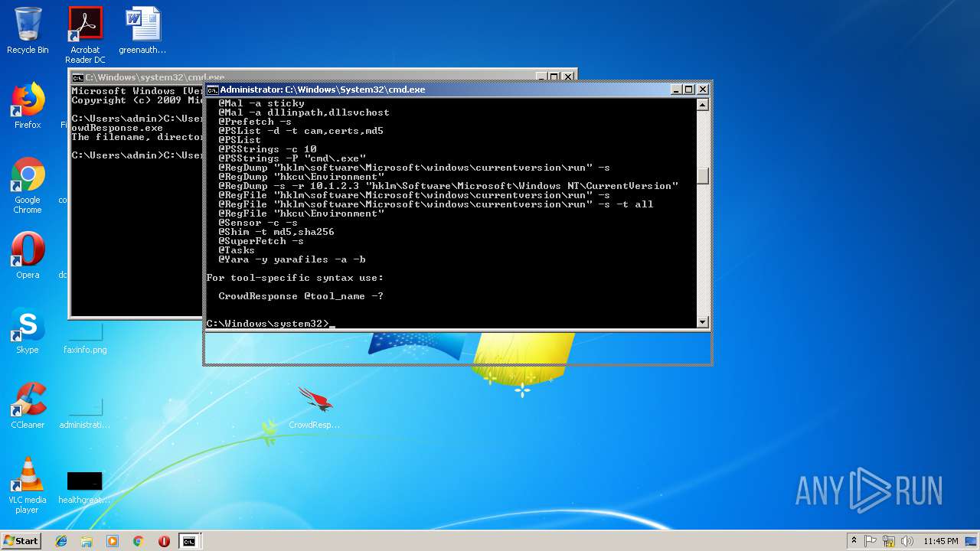Click the Chrome icon in the taskbar

pyautogui.click(x=138, y=541)
